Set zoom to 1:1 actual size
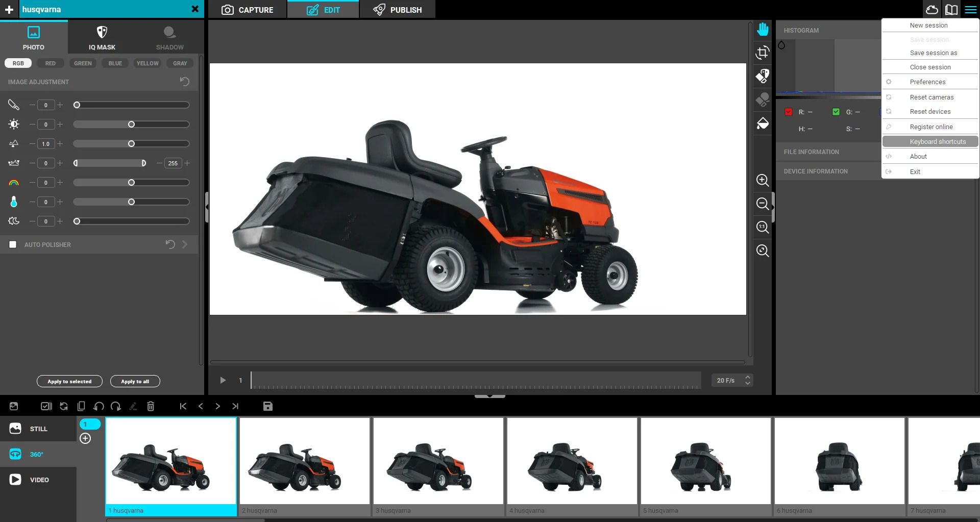 click(763, 227)
